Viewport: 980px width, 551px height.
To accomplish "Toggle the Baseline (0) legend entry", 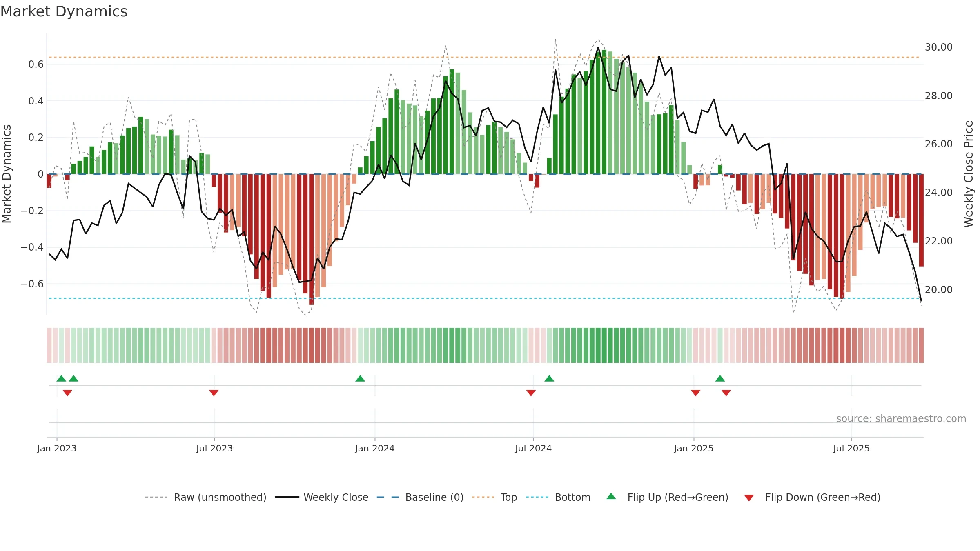I will coord(420,497).
